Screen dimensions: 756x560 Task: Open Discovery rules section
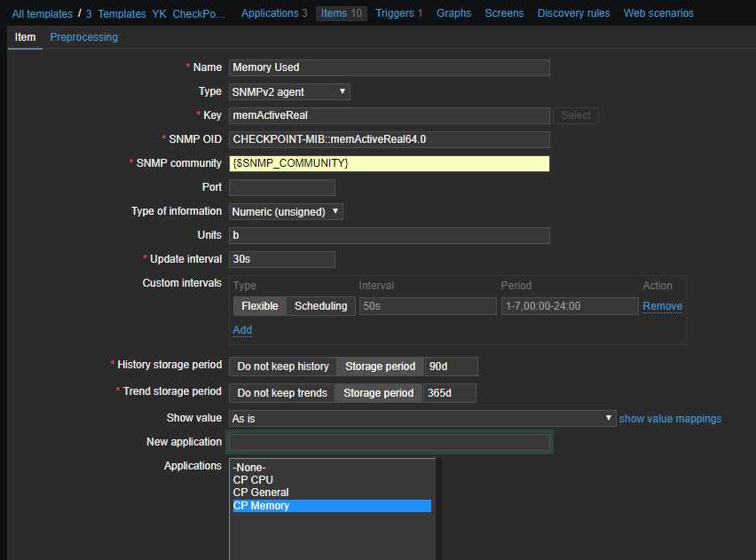click(573, 13)
